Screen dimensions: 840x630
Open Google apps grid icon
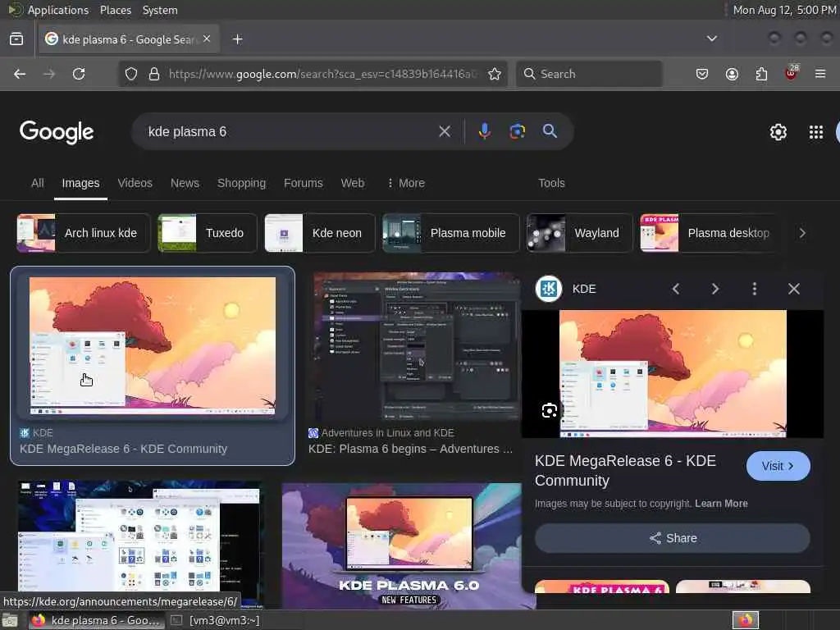pos(816,132)
